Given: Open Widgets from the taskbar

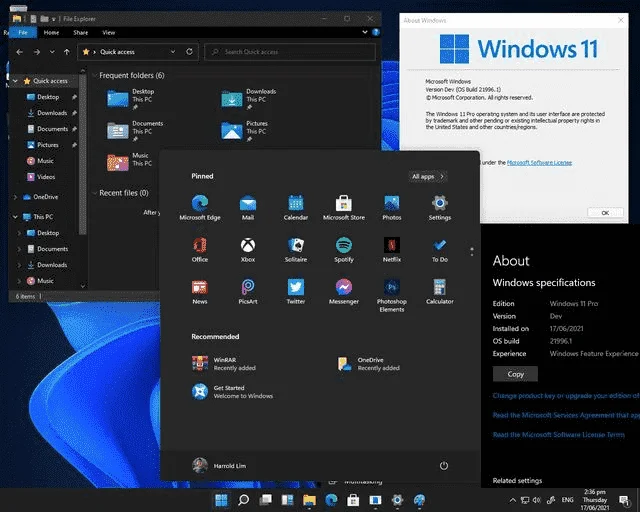Looking at the screenshot, I should [287, 500].
